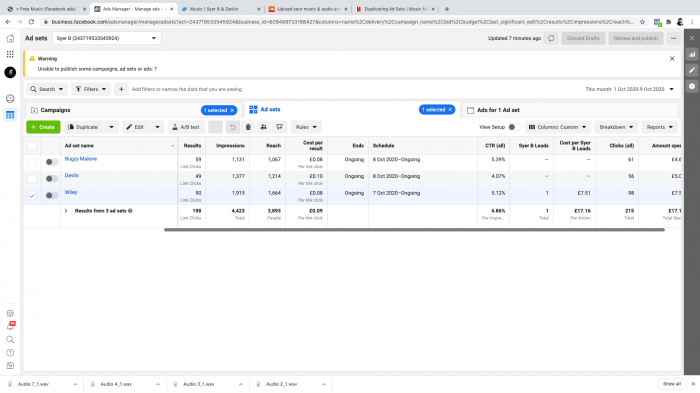Click the audience people icon in toolbar

(264, 127)
